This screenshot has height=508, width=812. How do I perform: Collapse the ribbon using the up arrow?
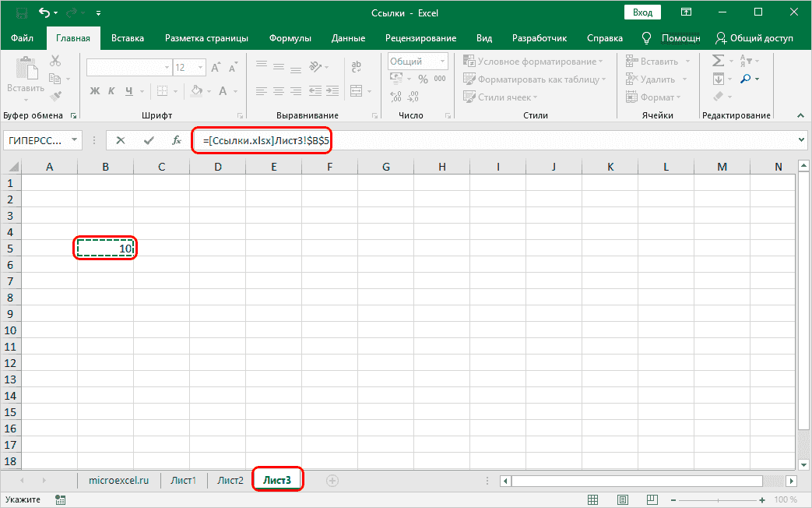(x=800, y=115)
